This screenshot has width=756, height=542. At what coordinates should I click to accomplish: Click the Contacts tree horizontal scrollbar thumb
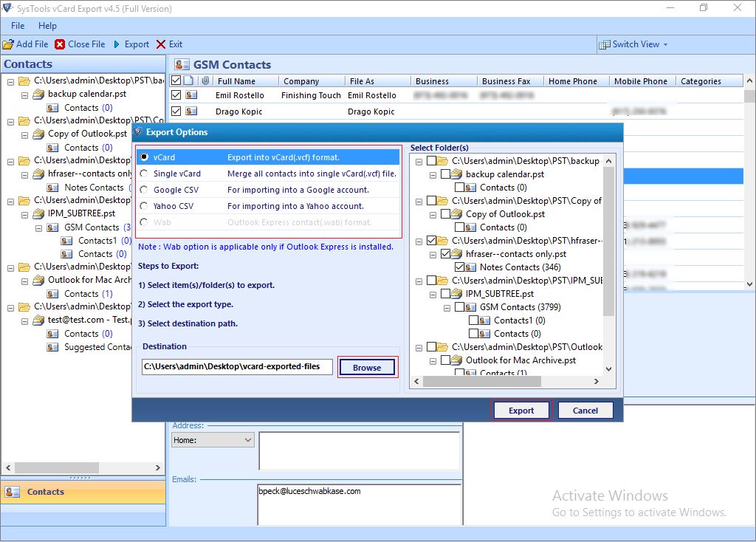(57, 467)
